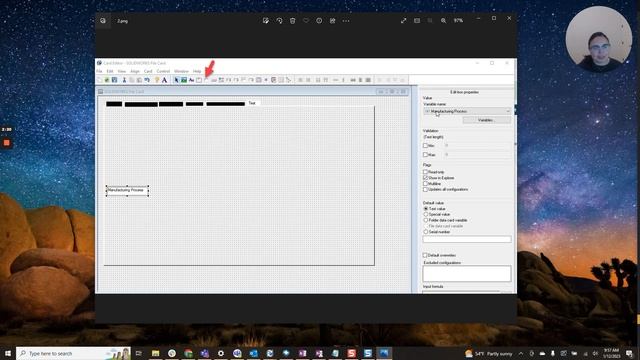This screenshot has height=360, width=640.
Task: Click the trash delete icon in Photos
Action: [293, 20]
